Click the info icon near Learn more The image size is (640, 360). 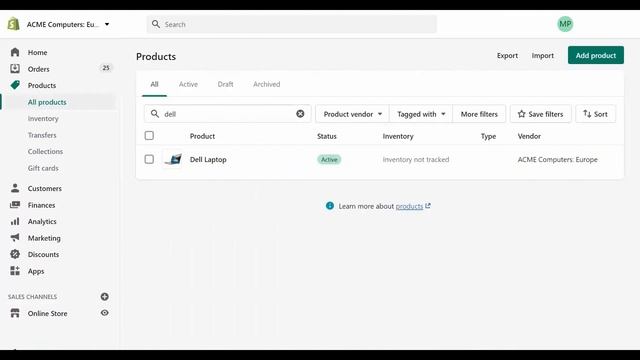coord(330,206)
